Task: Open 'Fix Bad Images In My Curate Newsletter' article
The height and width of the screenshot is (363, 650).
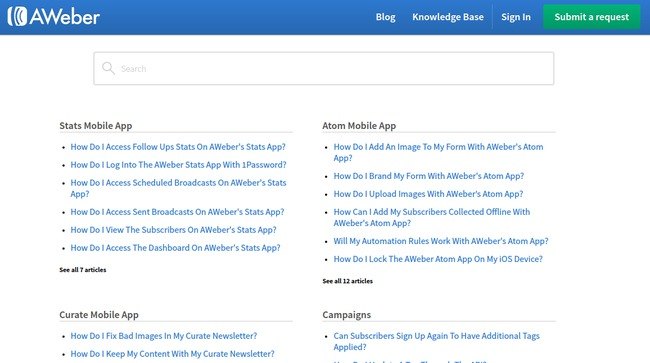Action: point(164,336)
